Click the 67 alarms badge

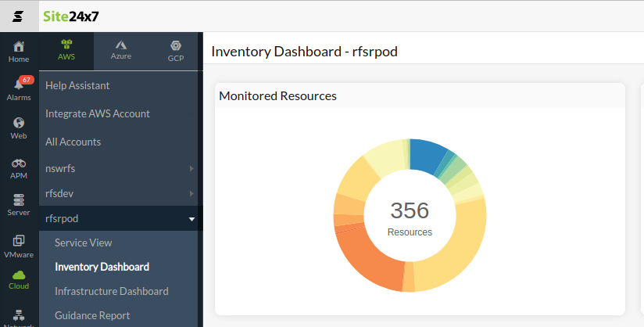click(27, 80)
